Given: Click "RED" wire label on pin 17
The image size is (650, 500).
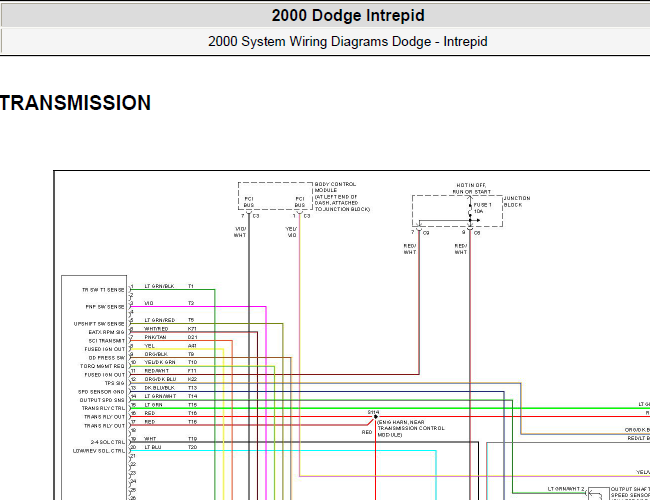Looking at the screenshot, I should (150, 422).
